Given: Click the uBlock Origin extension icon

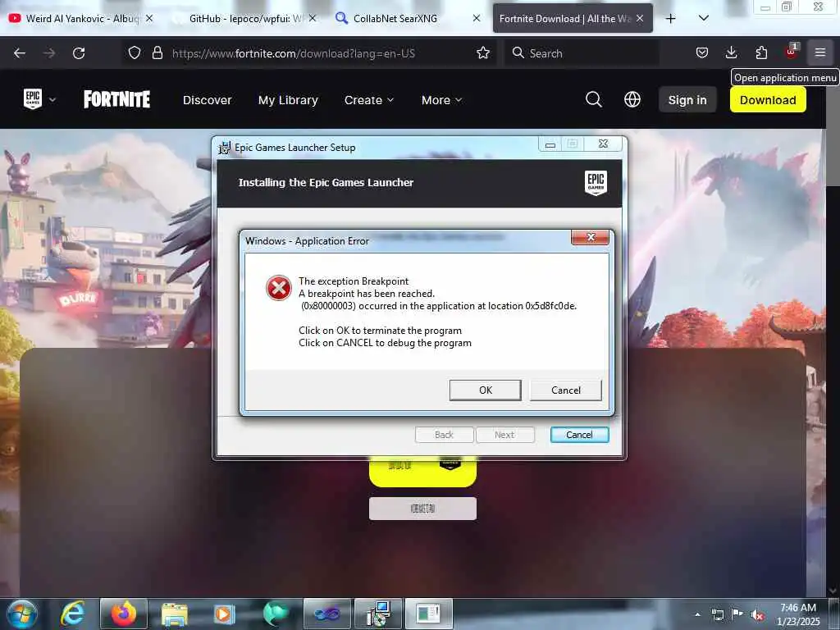Looking at the screenshot, I should [792, 52].
